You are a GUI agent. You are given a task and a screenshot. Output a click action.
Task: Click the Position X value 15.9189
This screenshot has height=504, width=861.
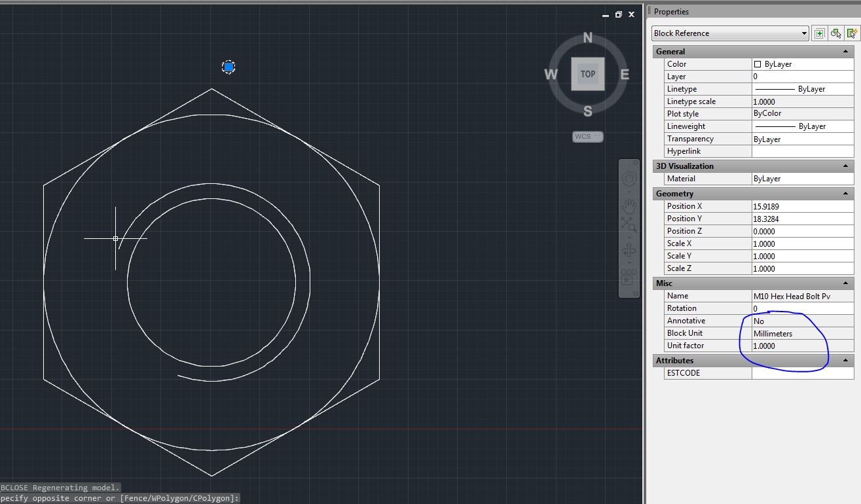click(803, 206)
